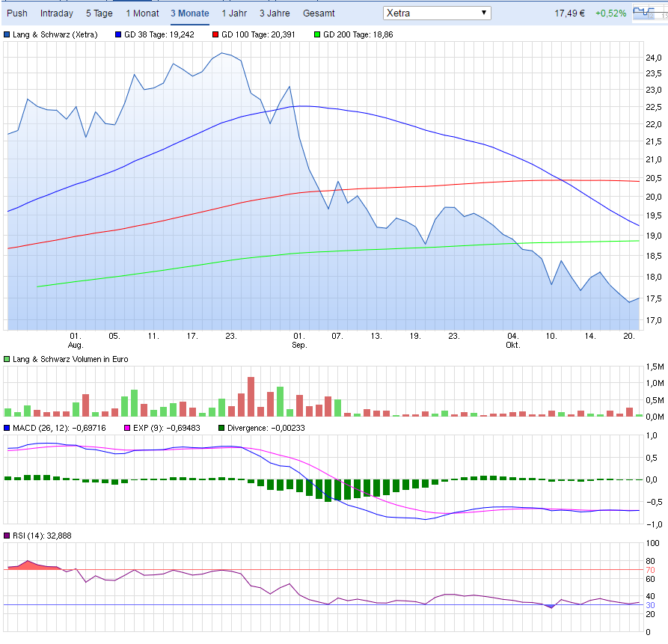
Task: Click the Volumen in Euro green legend swatch
Action: click(x=7, y=359)
